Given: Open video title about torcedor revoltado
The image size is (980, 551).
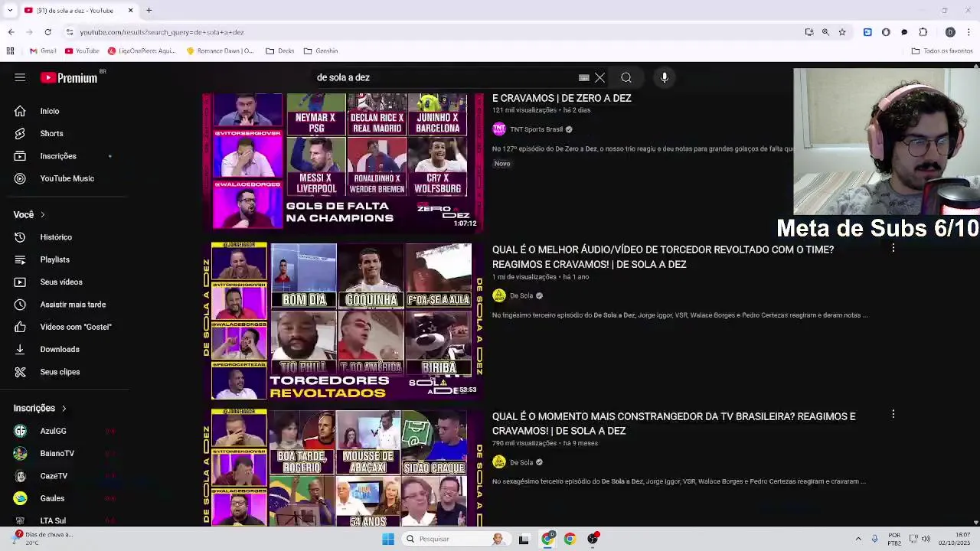Looking at the screenshot, I should point(663,257).
